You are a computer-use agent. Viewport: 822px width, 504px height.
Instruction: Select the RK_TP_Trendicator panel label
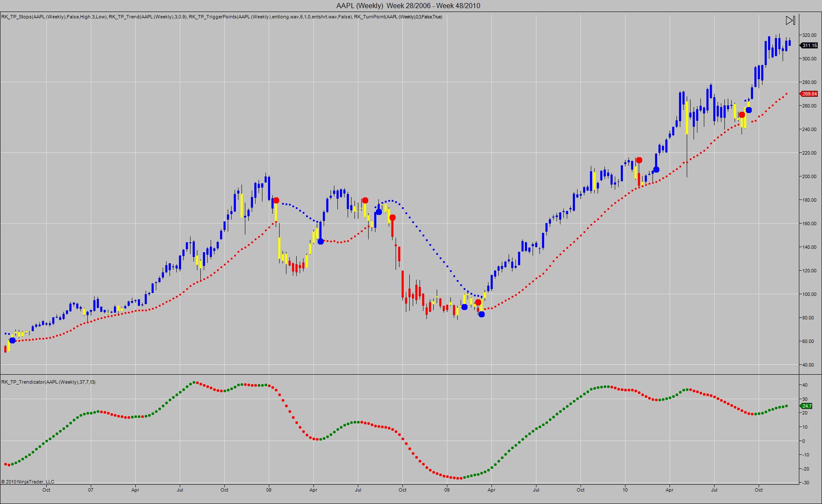point(48,382)
